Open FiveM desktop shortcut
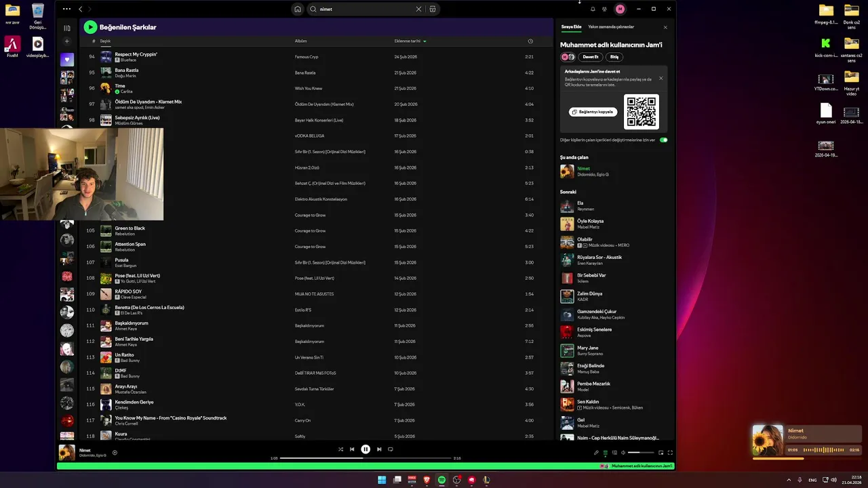Screen dimensions: 868x488 pos(12,47)
